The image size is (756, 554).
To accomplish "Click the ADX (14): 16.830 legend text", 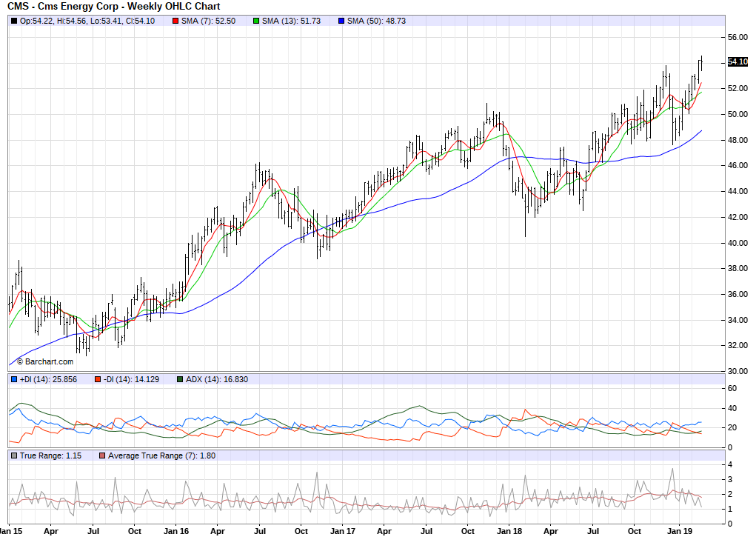I will (x=217, y=379).
